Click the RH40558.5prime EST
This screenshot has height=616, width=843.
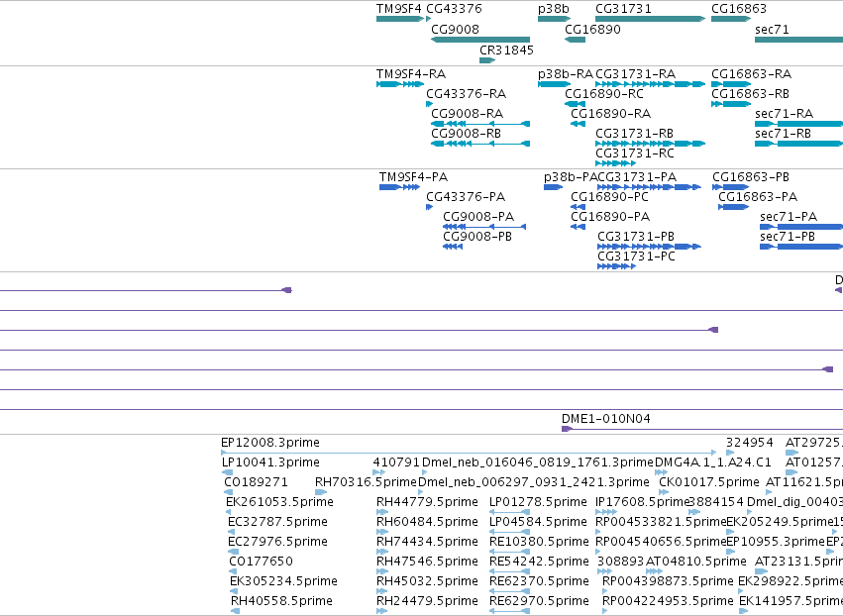tap(234, 612)
